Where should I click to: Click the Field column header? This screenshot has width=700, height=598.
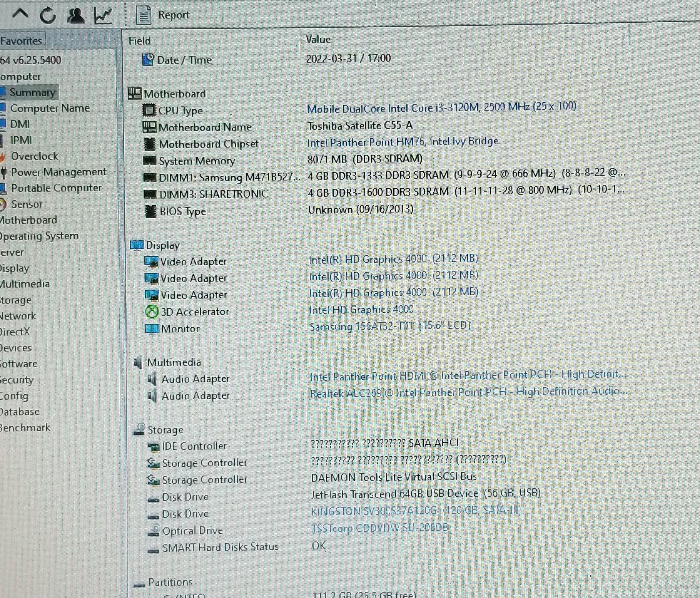[140, 41]
